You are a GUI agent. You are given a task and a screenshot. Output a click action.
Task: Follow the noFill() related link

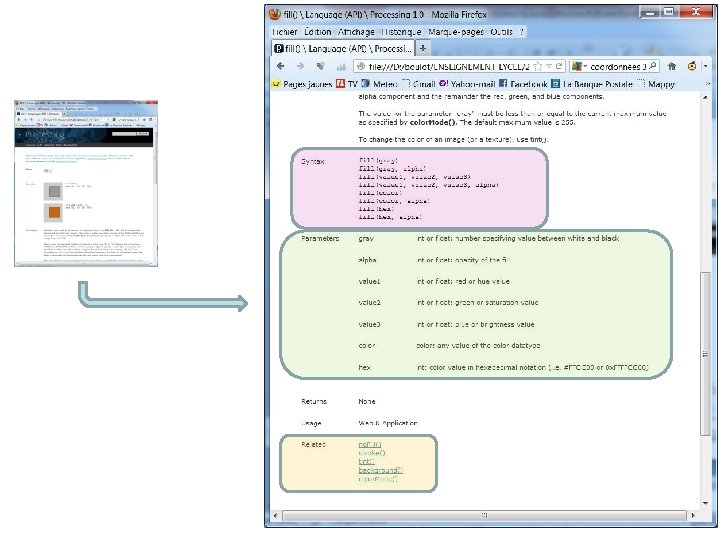coord(370,444)
